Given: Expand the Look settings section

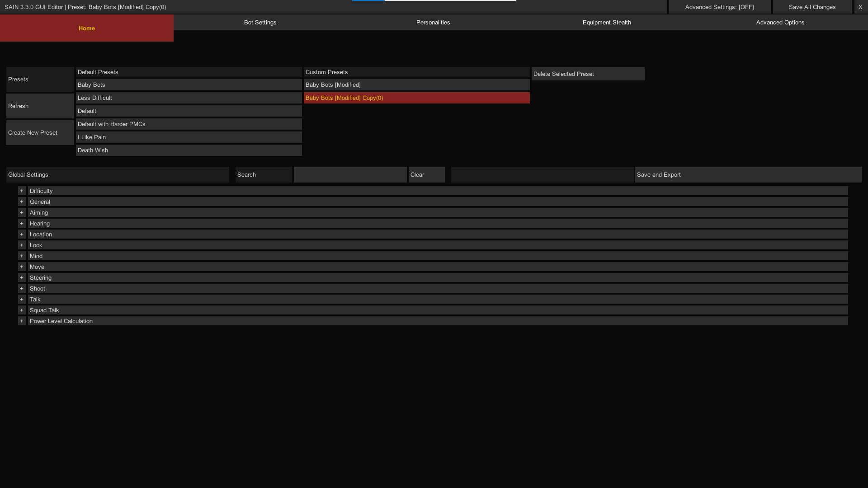Looking at the screenshot, I should pos(22,245).
